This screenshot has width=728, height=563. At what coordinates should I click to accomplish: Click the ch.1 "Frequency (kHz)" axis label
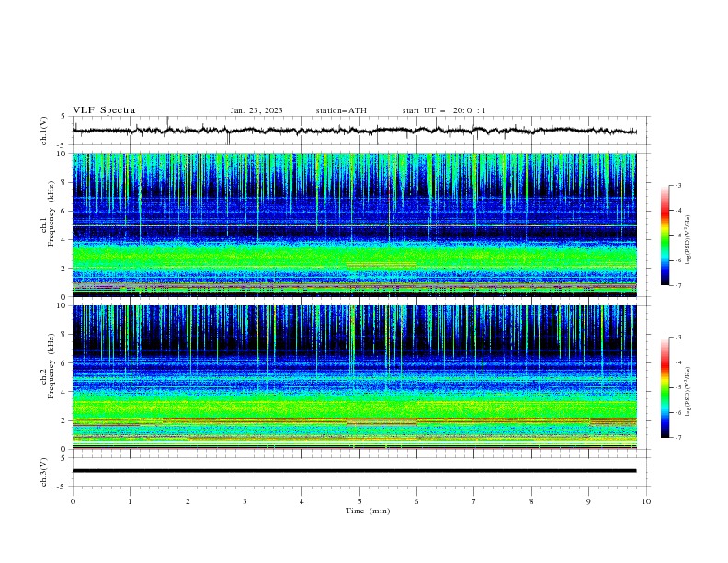(51, 213)
